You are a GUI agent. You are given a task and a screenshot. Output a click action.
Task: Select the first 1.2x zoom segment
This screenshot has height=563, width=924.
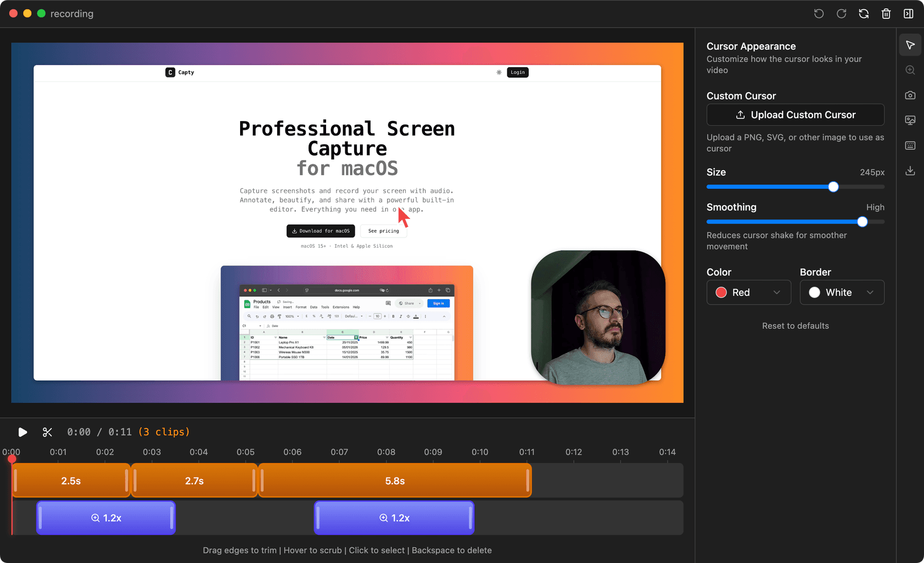tap(106, 518)
